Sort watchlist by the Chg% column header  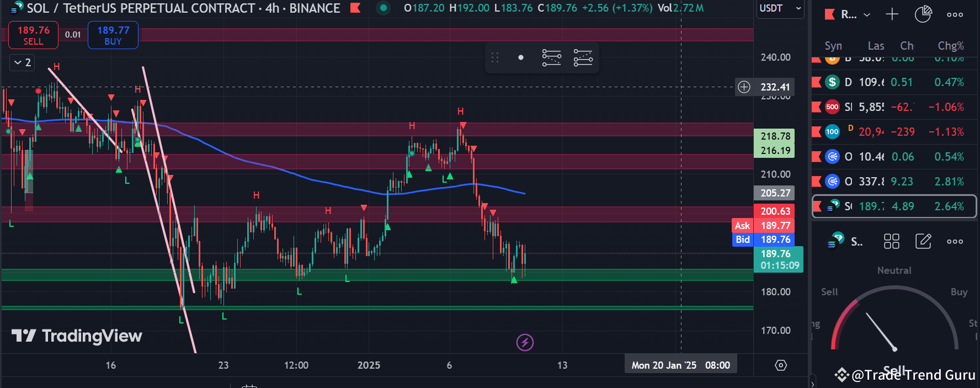[x=951, y=46]
